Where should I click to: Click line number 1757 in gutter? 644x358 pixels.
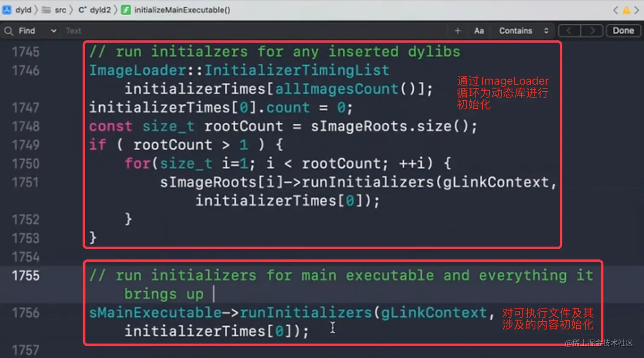pyautogui.click(x=26, y=350)
